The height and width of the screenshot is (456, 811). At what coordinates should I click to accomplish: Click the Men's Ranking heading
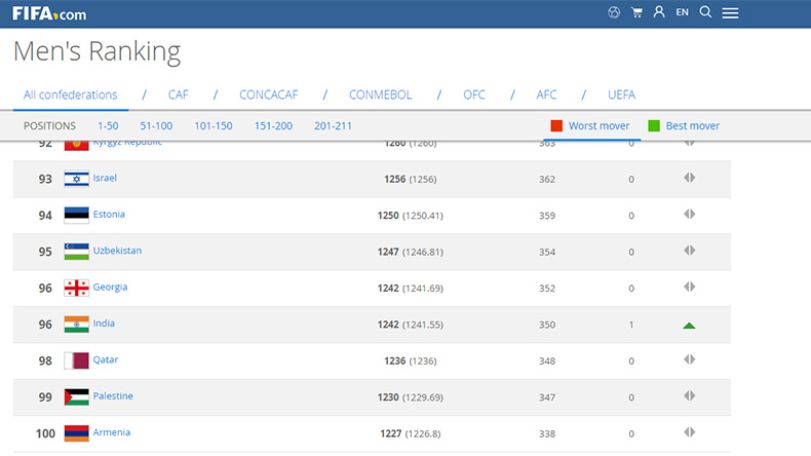[x=97, y=52]
